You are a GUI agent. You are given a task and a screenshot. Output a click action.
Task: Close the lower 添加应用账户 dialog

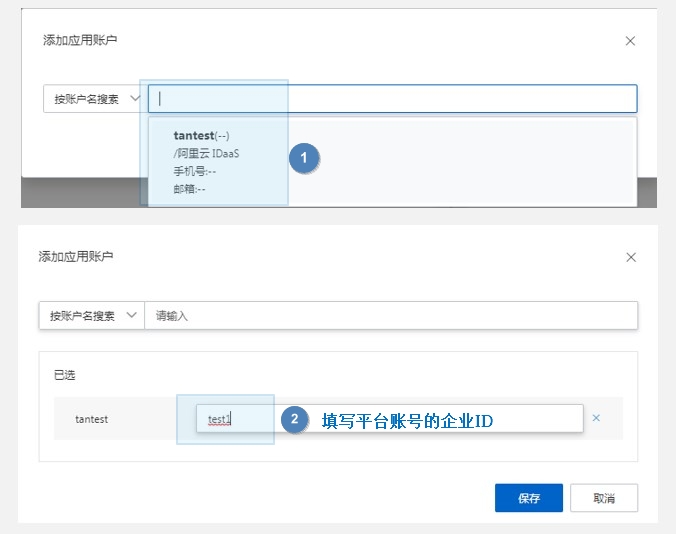(x=631, y=257)
